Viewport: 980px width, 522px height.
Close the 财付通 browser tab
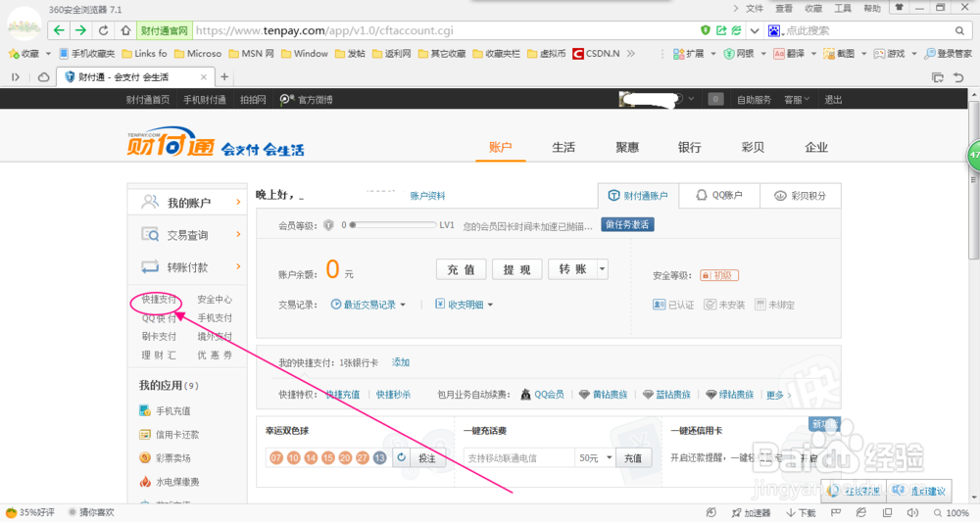click(x=203, y=76)
